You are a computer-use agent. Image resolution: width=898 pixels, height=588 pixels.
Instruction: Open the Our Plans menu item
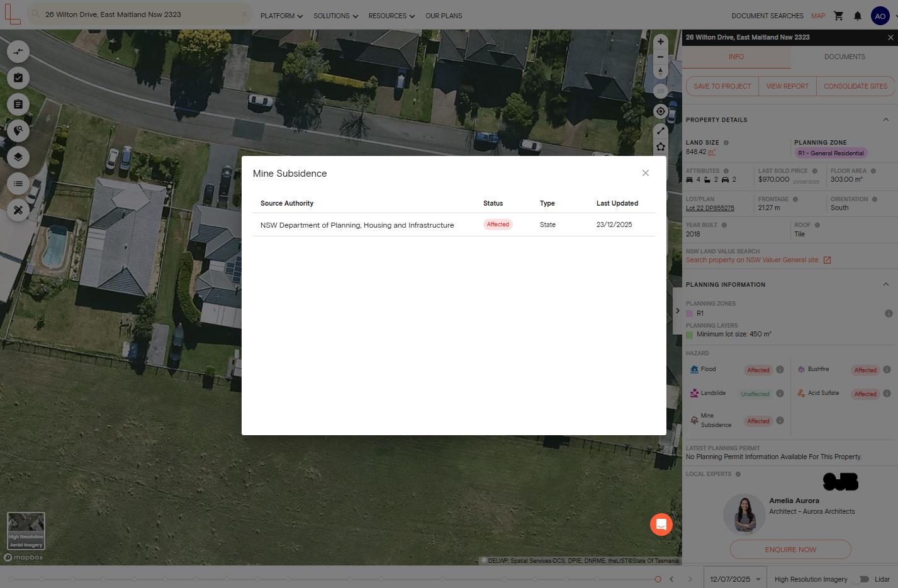(x=444, y=16)
